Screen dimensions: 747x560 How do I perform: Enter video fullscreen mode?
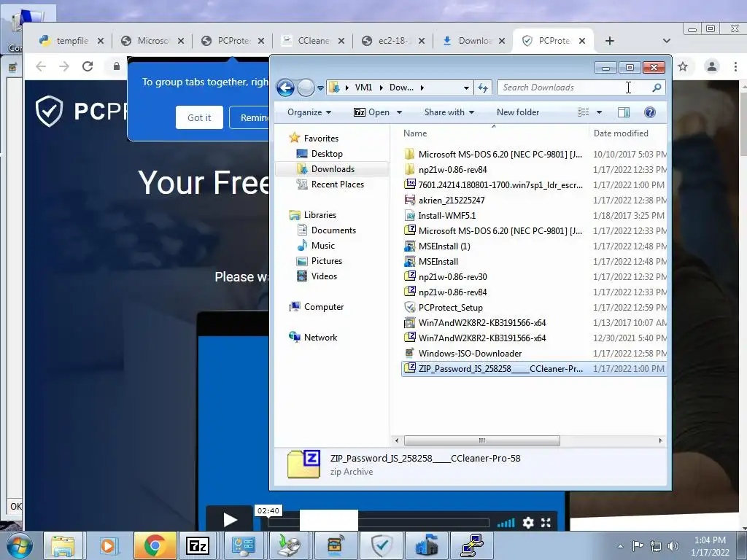click(x=546, y=523)
